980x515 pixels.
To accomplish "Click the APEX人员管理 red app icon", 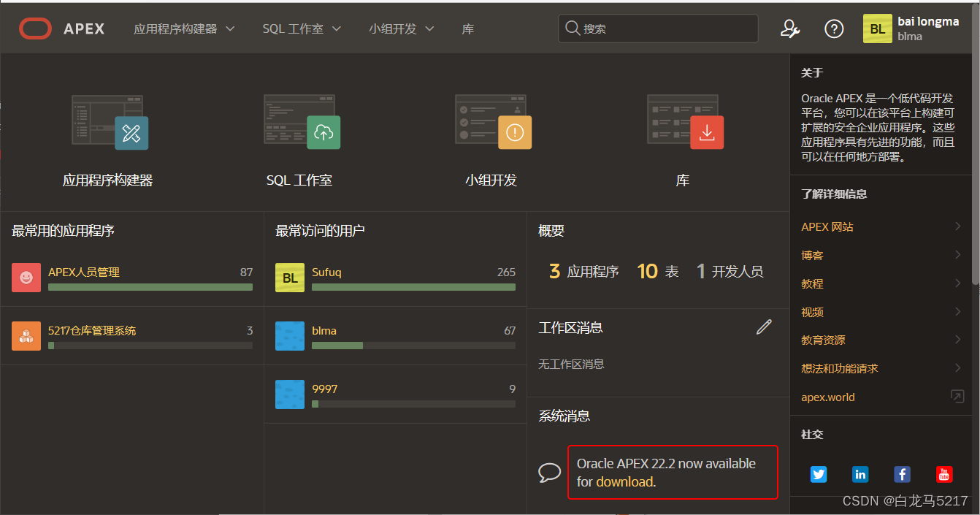I will pos(26,278).
